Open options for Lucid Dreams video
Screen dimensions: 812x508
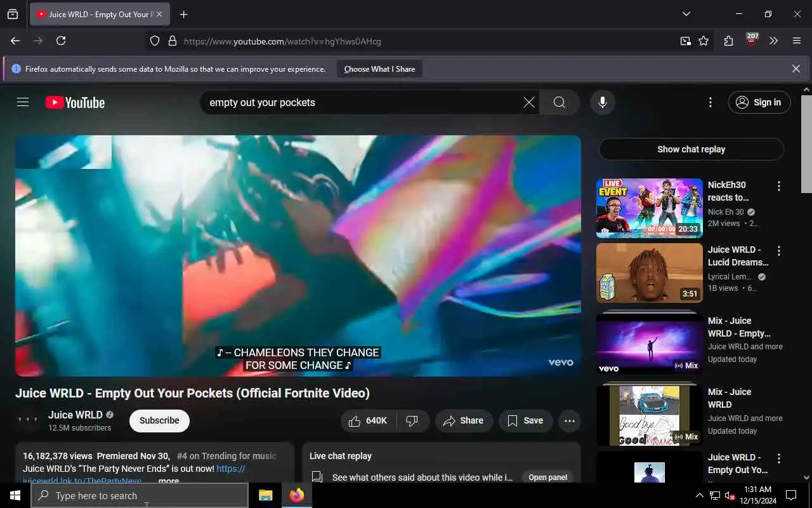point(779,251)
